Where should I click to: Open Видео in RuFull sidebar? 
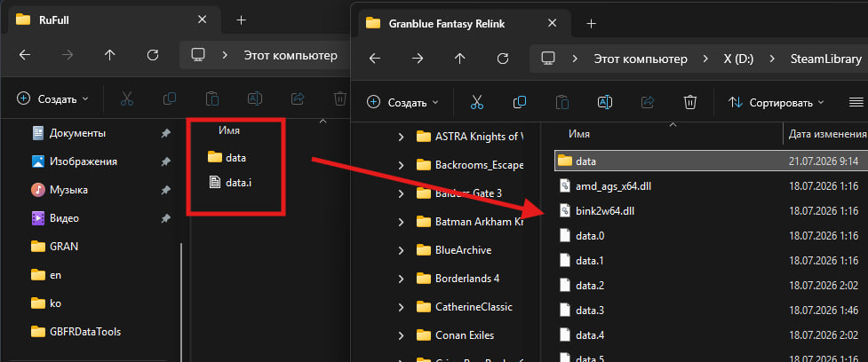point(64,217)
